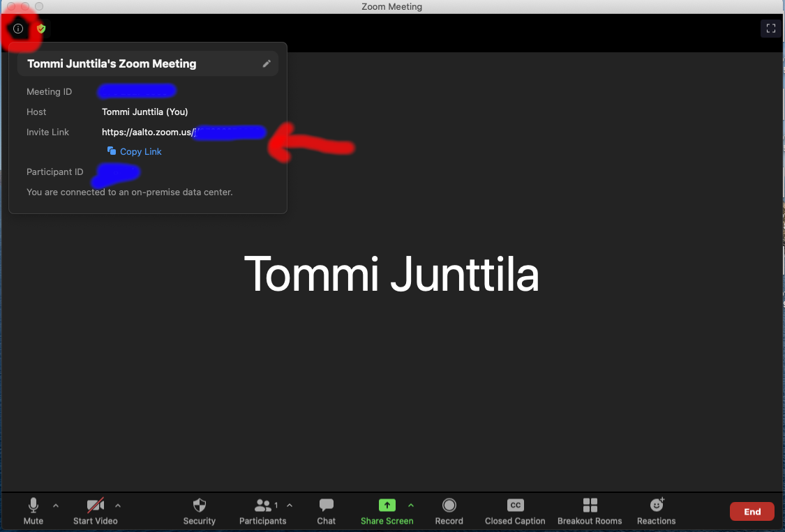Toggle the Participants panel
This screenshot has height=532, width=785.
coord(263,511)
